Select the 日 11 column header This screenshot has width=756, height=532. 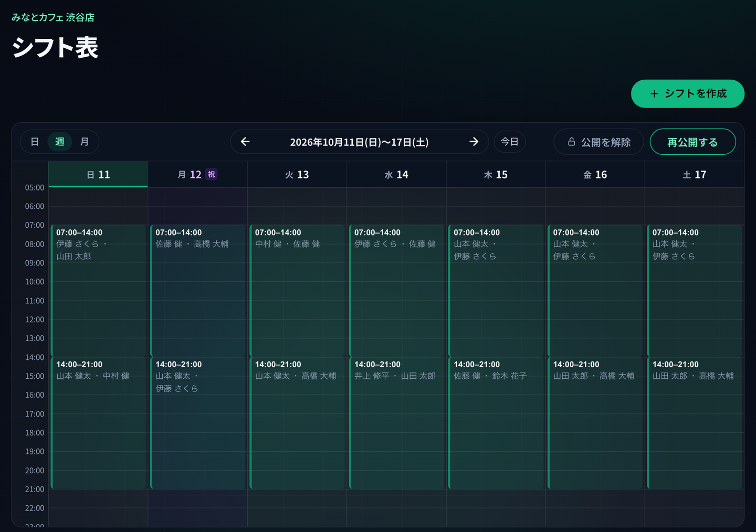coord(98,174)
